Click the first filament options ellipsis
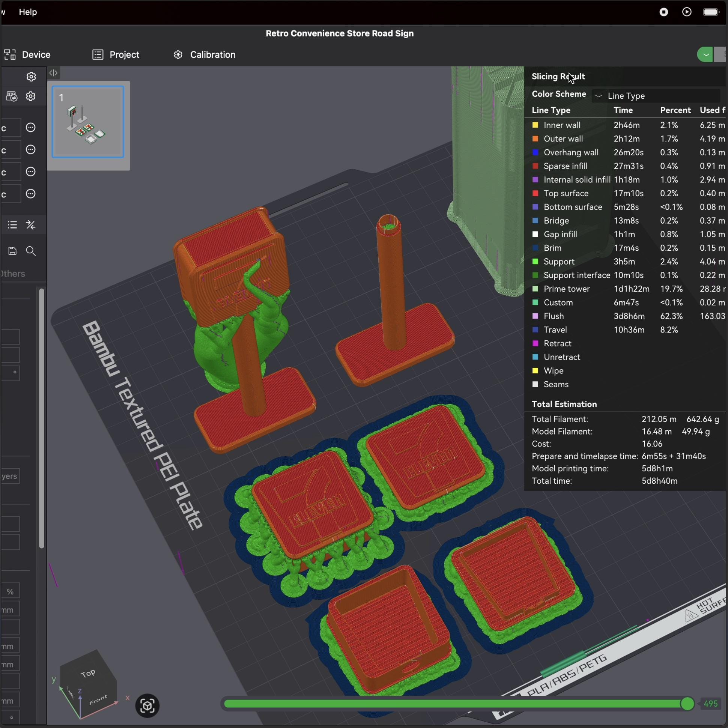Image resolution: width=728 pixels, height=728 pixels. pos(30,127)
